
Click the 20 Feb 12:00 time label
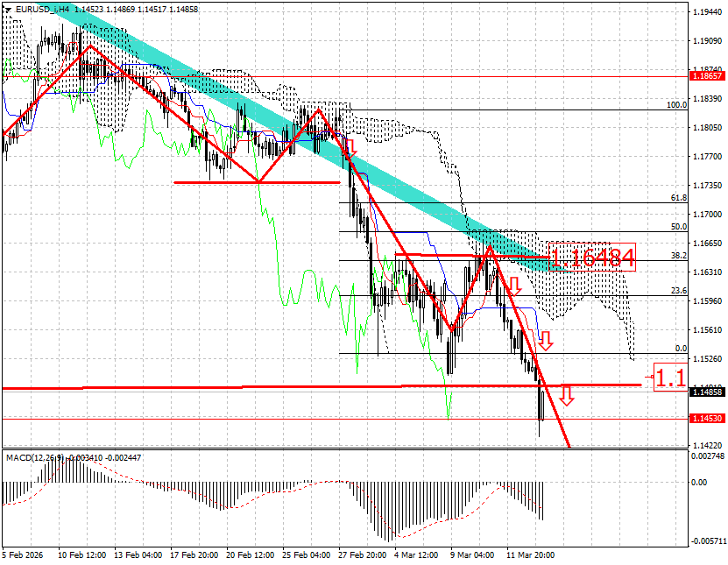[x=251, y=555]
